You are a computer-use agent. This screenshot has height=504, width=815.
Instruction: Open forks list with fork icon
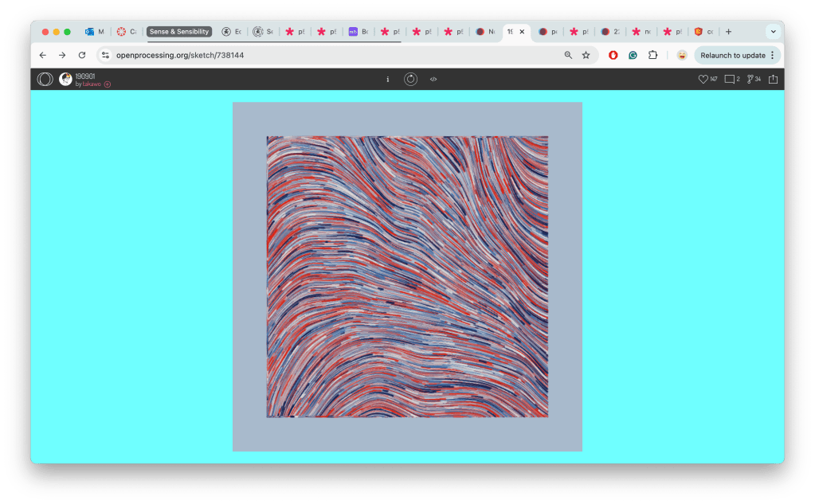tap(750, 79)
